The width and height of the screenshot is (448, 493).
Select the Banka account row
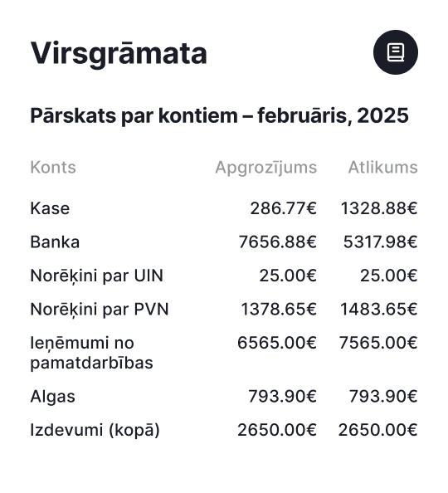[224, 242]
